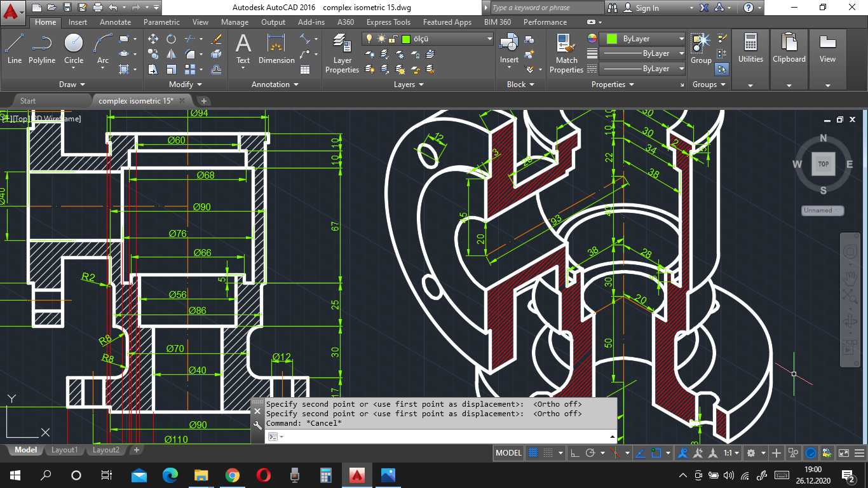Click the Explode tool icon
The image size is (868, 488).
[x=216, y=54]
